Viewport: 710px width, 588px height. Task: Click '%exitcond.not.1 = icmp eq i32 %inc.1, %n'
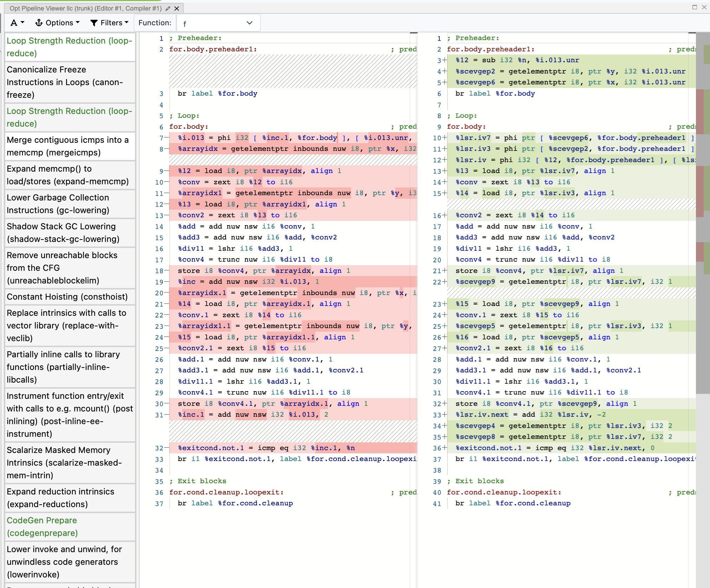[266, 448]
